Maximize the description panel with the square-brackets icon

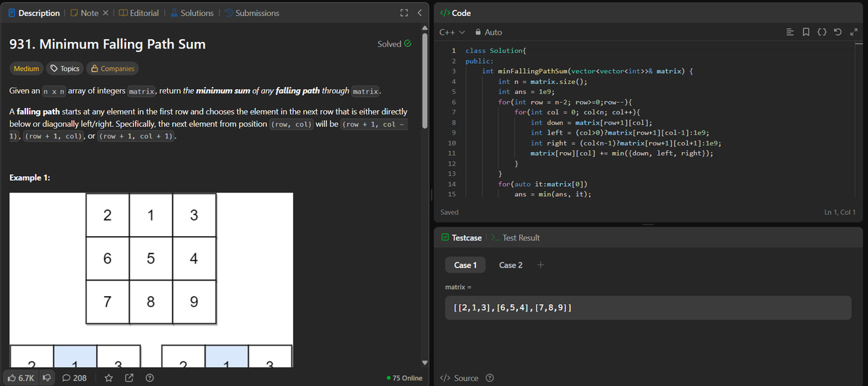pyautogui.click(x=404, y=13)
